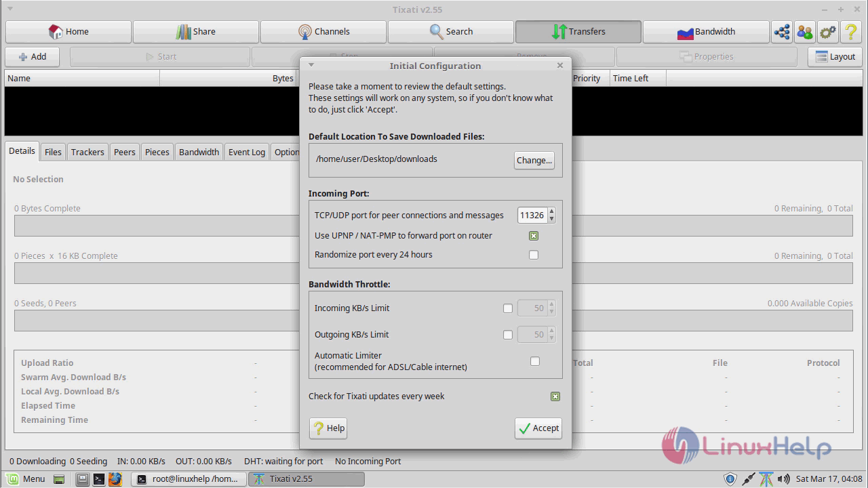The width and height of the screenshot is (868, 488).
Task: Open the Initial Configuration title menu arrow
Action: [x=311, y=65]
